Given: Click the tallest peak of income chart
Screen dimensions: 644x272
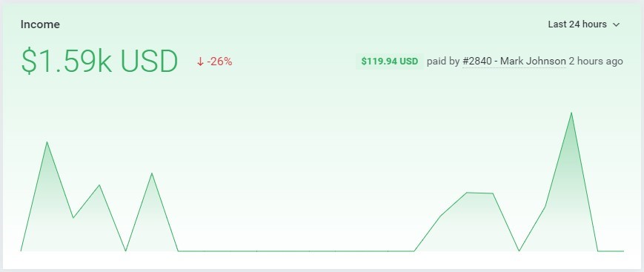Looking at the screenshot, I should point(571,113).
